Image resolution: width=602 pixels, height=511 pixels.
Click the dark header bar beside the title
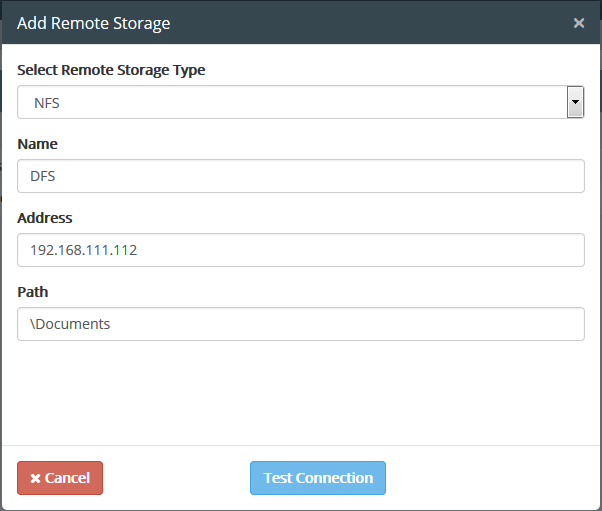click(369, 23)
